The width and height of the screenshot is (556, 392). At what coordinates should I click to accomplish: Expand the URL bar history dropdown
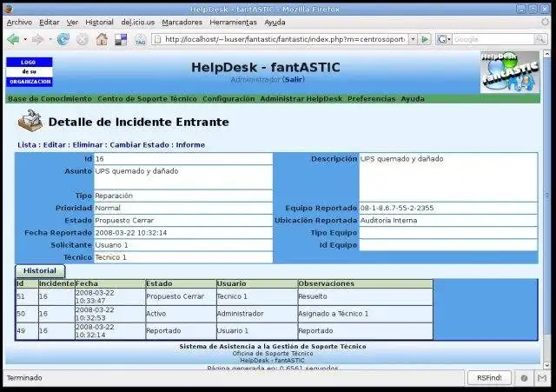pos(413,39)
